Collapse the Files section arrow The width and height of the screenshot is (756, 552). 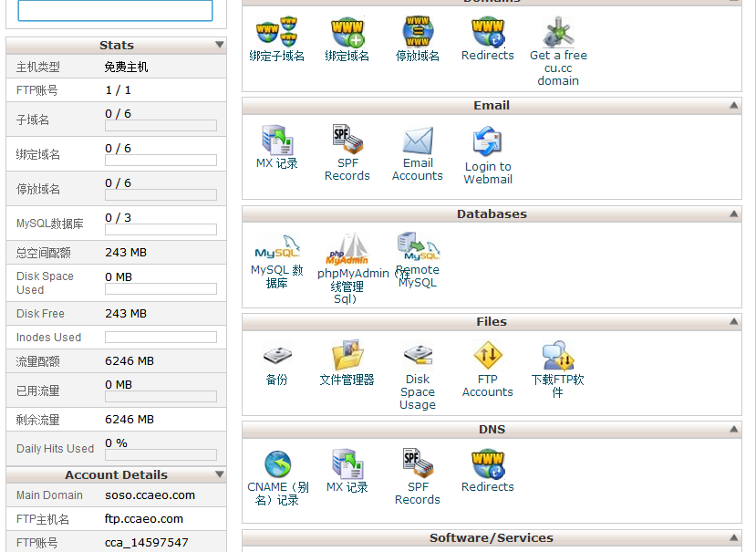pos(734,321)
